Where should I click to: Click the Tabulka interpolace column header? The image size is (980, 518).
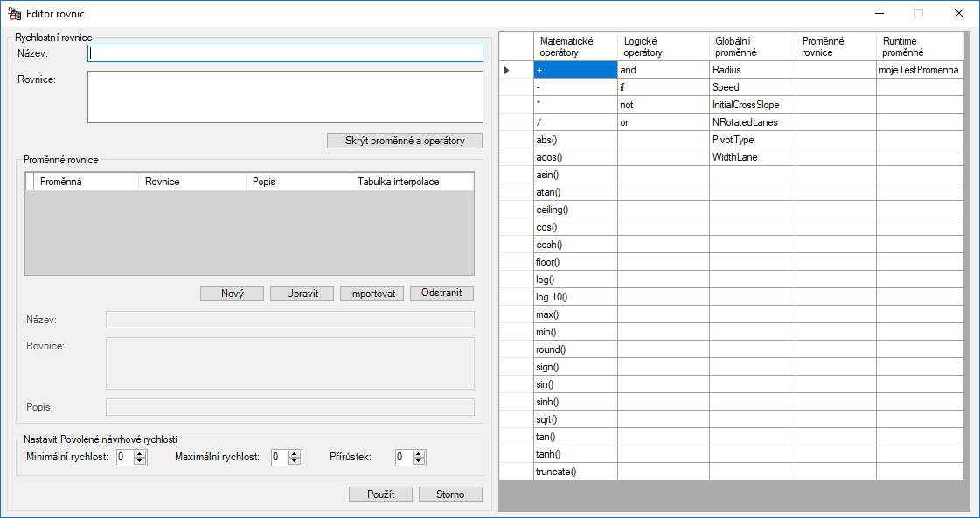click(412, 182)
